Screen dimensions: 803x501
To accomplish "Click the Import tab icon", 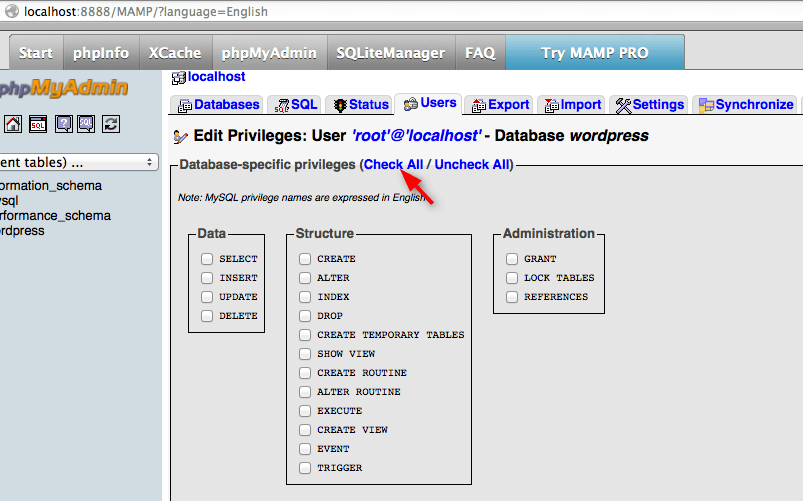I will [x=551, y=106].
